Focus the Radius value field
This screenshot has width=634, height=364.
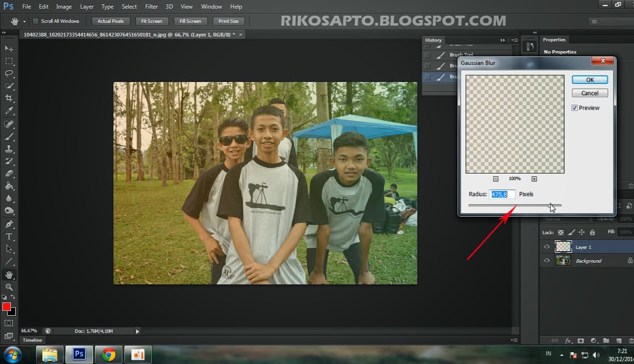(x=502, y=194)
